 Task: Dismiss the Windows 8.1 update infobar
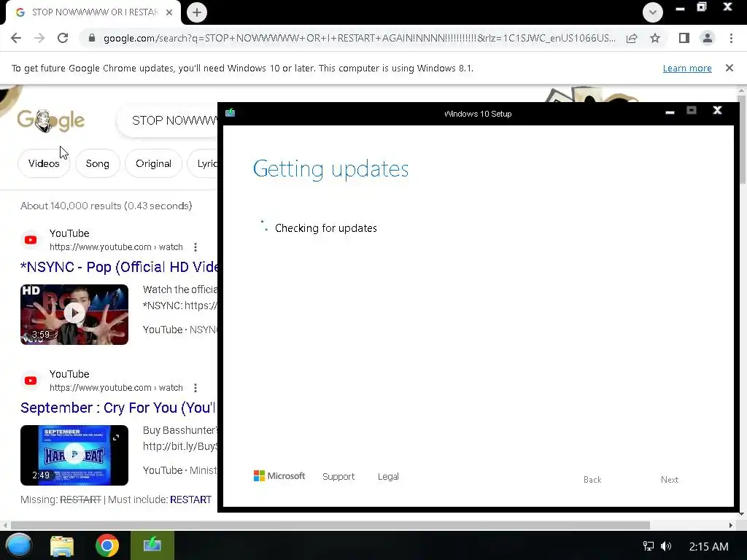tap(729, 68)
